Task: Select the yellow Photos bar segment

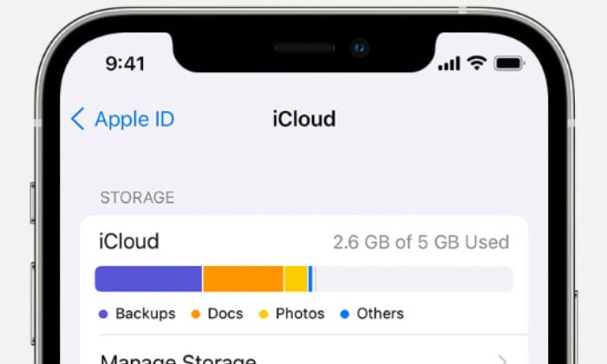Action: pos(297,279)
